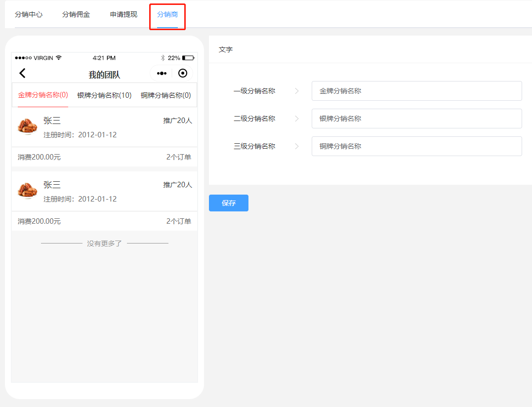Click the second member's pecan avatar
This screenshot has width=532, height=407.
click(x=28, y=191)
